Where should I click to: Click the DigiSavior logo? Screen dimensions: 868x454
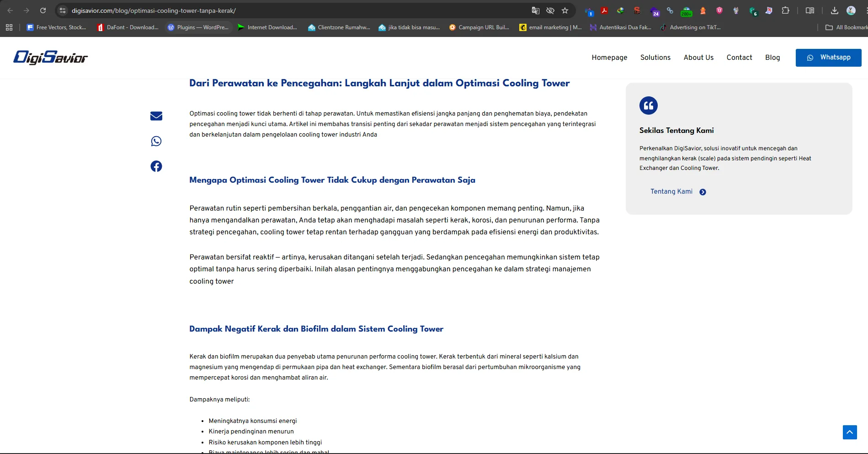[51, 58]
